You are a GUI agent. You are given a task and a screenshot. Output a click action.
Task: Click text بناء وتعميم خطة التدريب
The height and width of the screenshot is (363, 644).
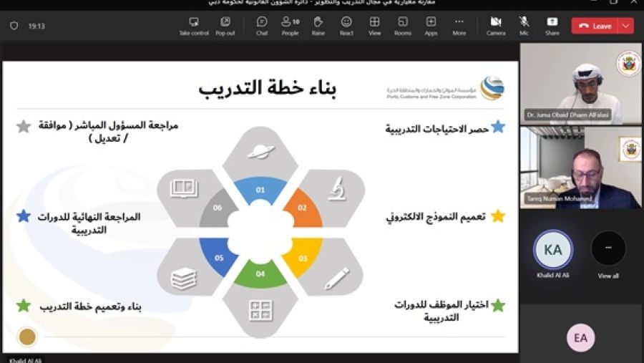[91, 306]
